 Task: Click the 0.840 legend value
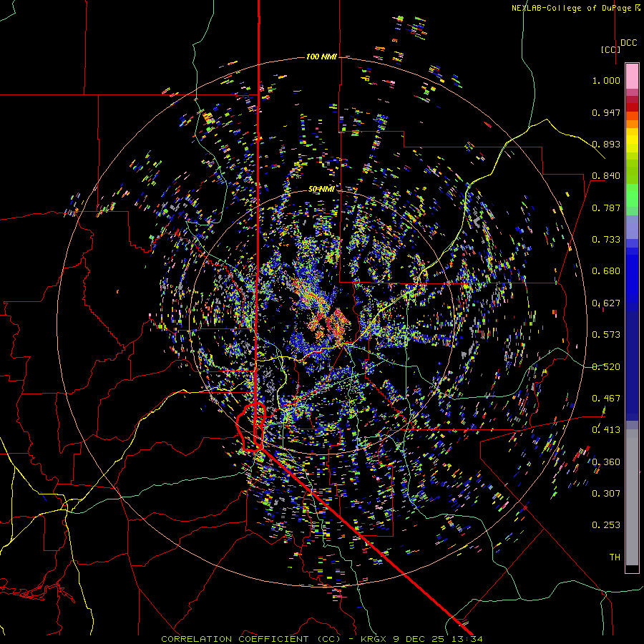pyautogui.click(x=606, y=176)
